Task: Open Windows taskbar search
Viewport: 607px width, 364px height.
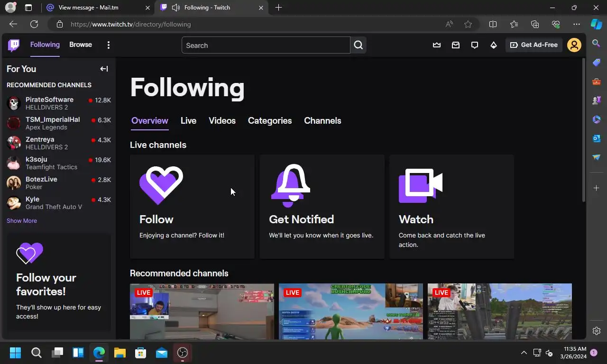Action: click(x=36, y=353)
